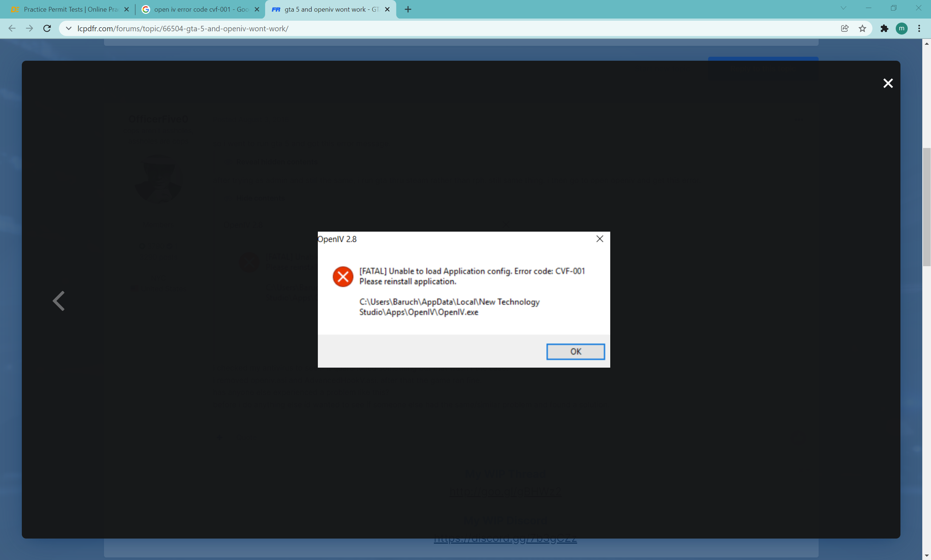Close the gta 5 and openiv tab

[x=387, y=9]
